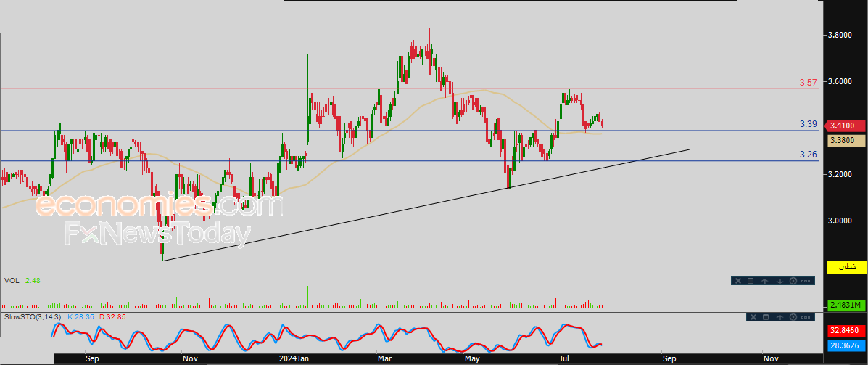Close the VOL indicator panel
868x365 pixels.
737,281
